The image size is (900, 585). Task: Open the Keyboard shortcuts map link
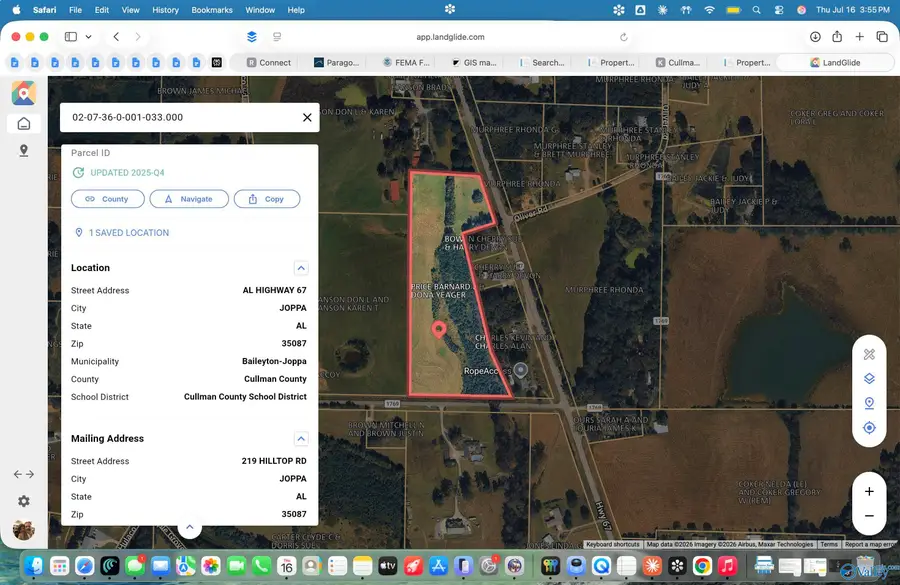click(612, 544)
